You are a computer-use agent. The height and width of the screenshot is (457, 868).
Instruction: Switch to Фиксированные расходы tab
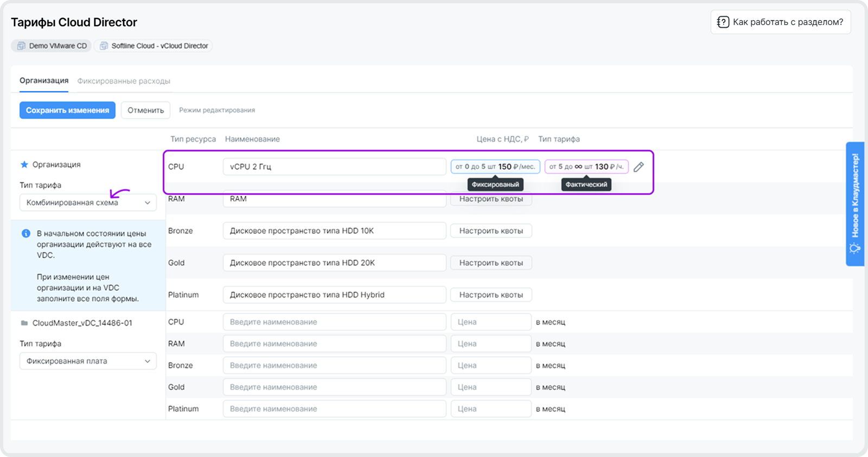pos(124,81)
